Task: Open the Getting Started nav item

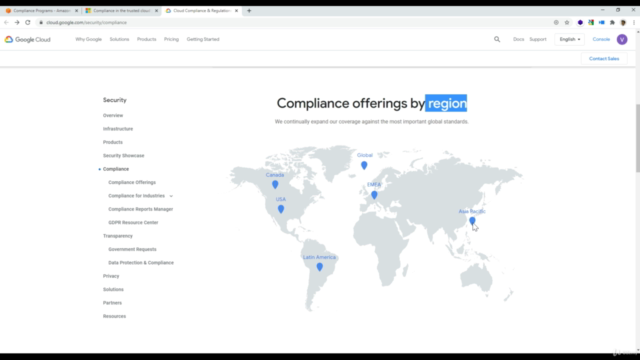Action: [x=203, y=39]
